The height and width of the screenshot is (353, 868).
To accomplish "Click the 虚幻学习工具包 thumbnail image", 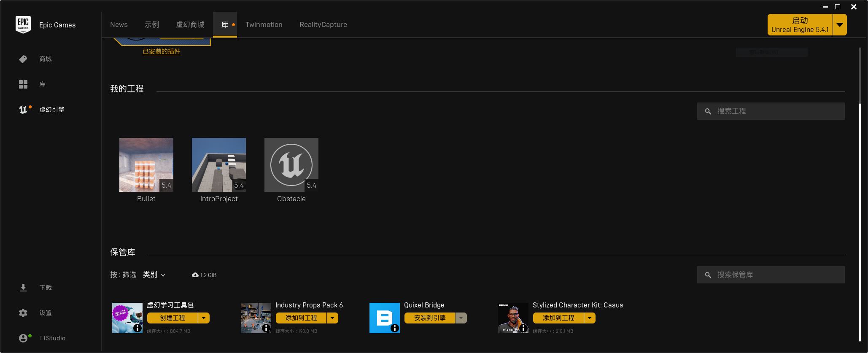I will [x=127, y=318].
